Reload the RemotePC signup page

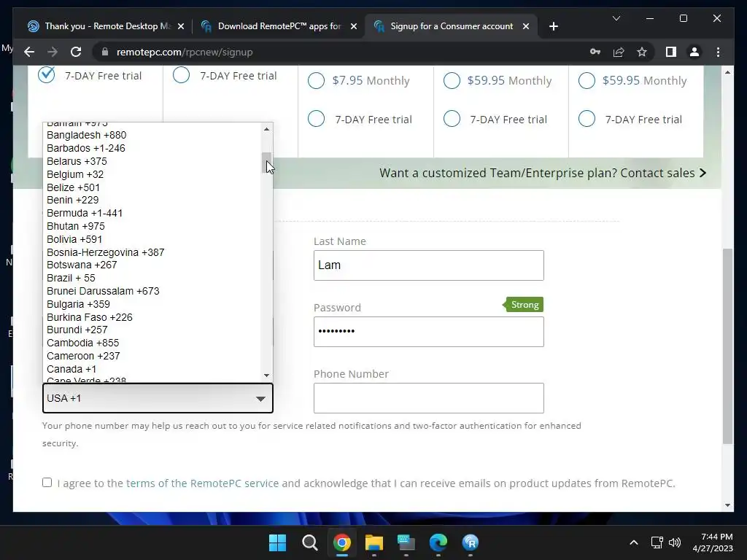[x=76, y=52]
